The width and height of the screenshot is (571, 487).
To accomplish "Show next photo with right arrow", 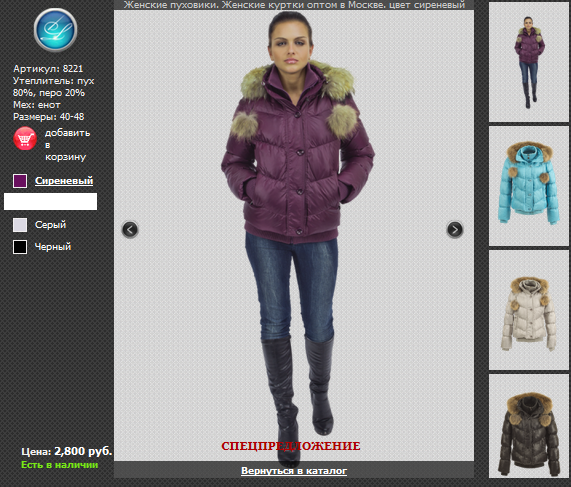I will tap(454, 229).
